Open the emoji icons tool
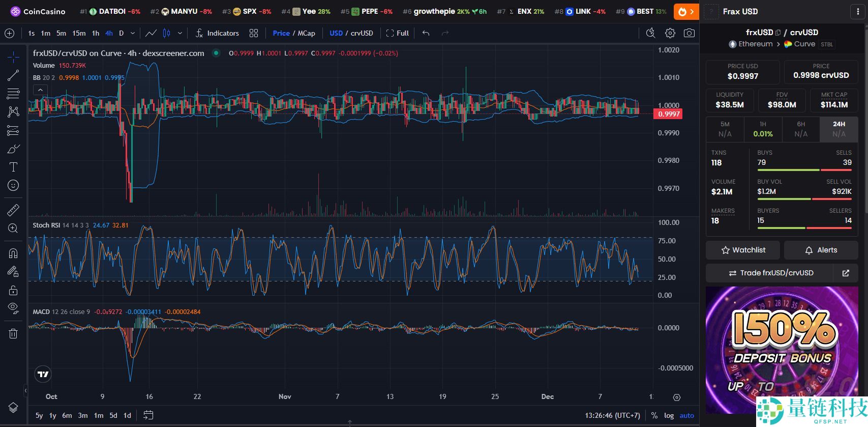This screenshot has height=427, width=868. click(13, 185)
